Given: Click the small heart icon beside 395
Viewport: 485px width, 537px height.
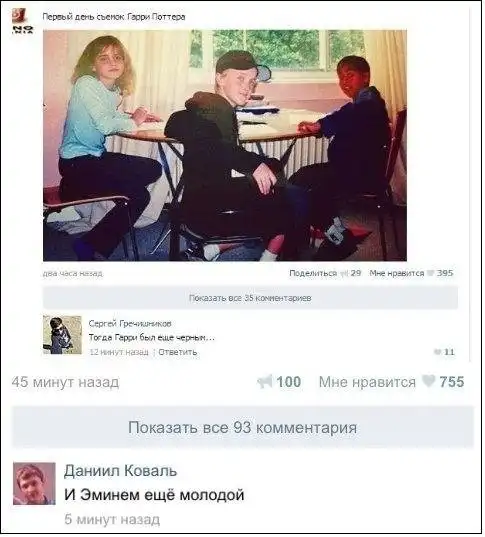Looking at the screenshot, I should click(x=431, y=274).
